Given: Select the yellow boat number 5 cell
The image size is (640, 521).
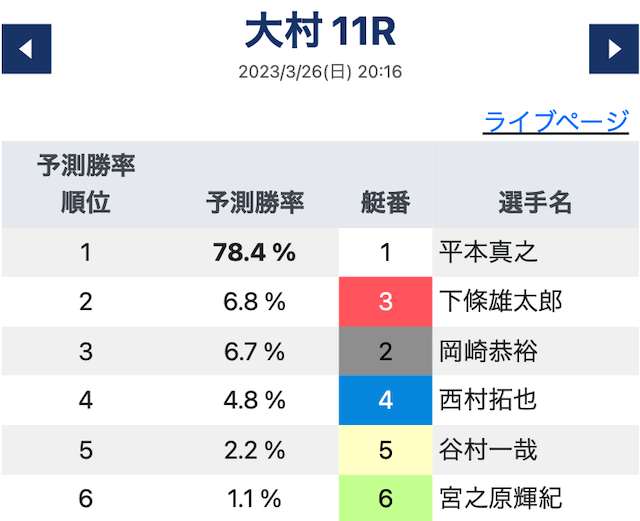Looking at the screenshot, I should 385,450.
